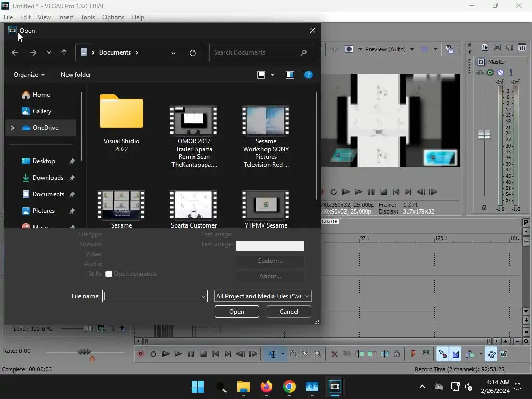Click the Search Documents field

262,52
